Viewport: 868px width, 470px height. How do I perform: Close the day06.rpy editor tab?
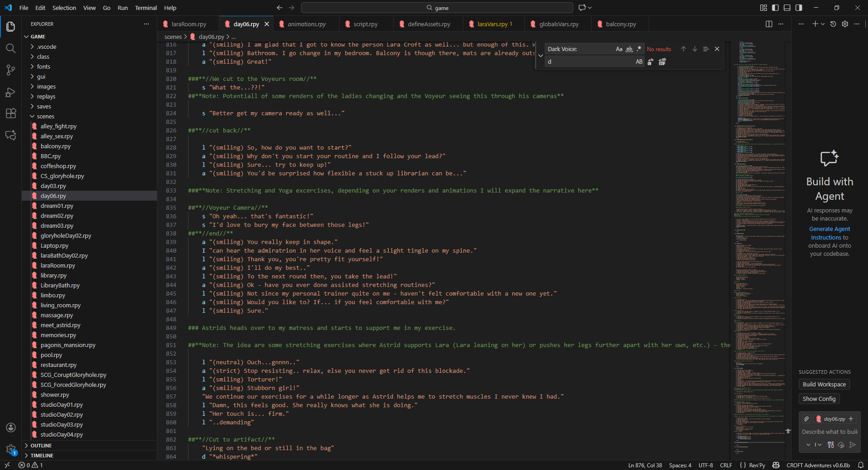coord(267,24)
